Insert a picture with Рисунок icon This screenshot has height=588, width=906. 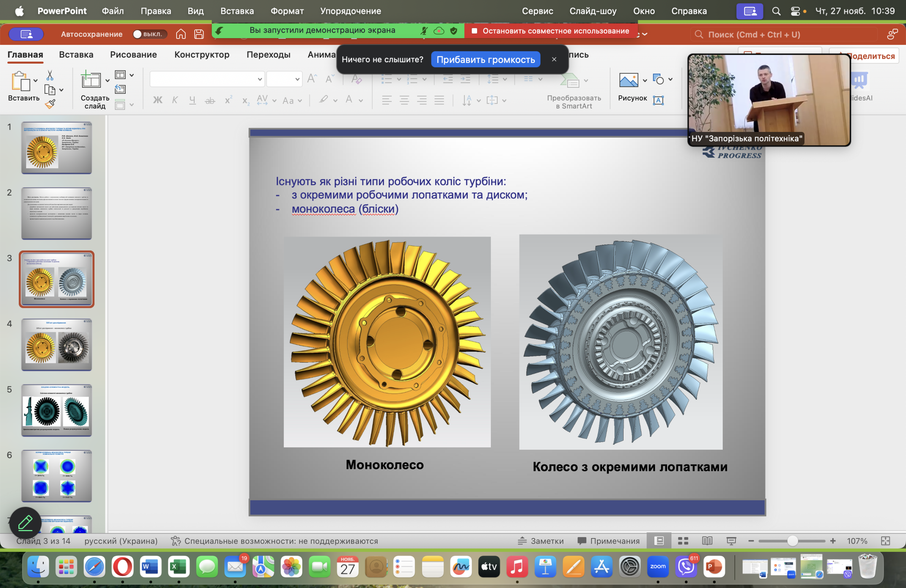(629, 80)
